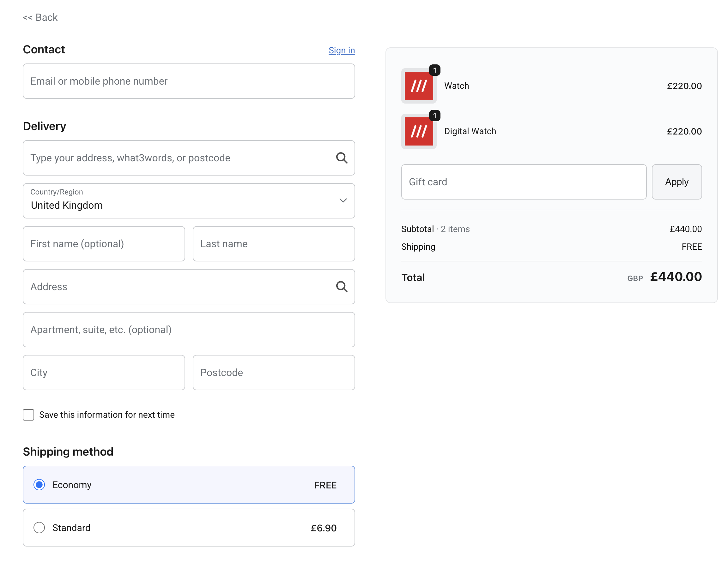The height and width of the screenshot is (562, 728).
Task: Expand the Country/Region dropdown chevron
Action: (x=343, y=200)
